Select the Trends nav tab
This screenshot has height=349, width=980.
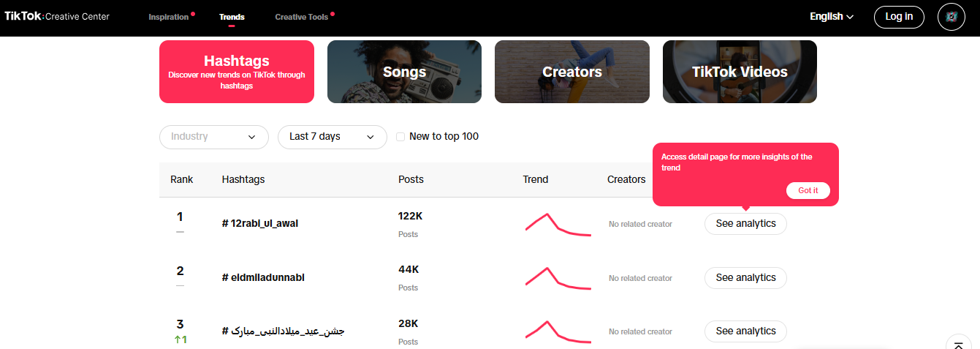coord(232,17)
